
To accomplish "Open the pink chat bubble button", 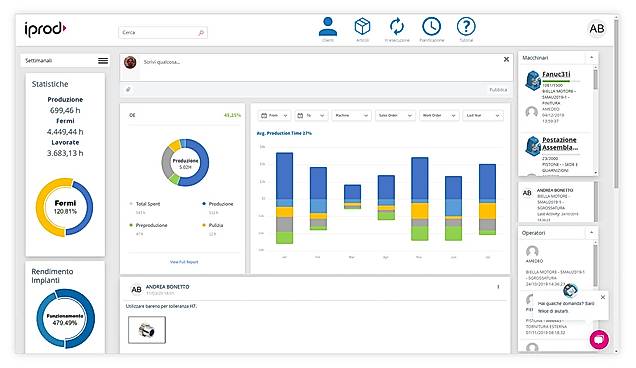I will 599,339.
